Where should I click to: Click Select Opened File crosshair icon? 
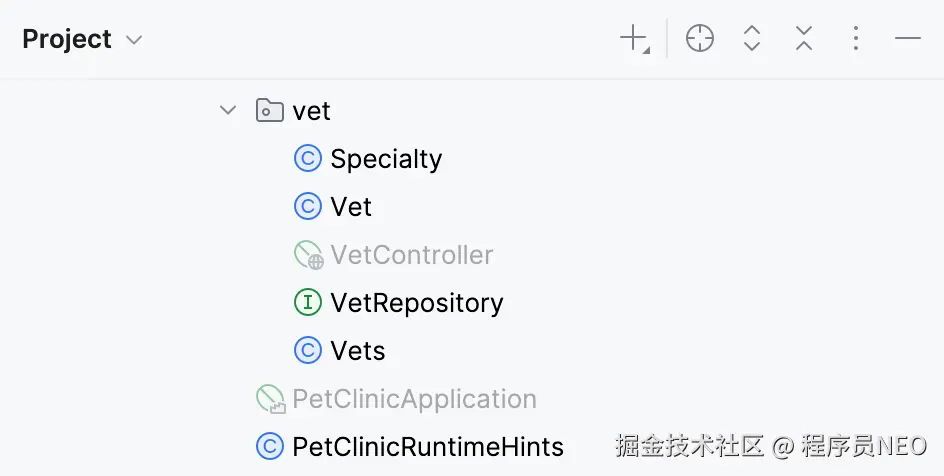[700, 39]
